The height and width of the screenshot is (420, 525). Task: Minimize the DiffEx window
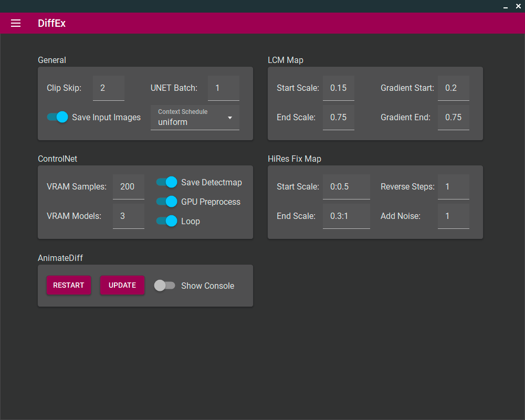point(506,6)
